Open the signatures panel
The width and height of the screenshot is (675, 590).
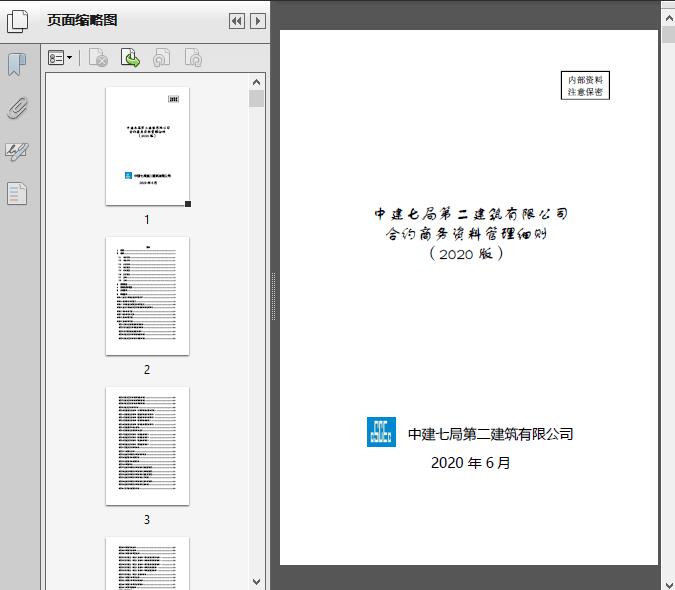click(x=17, y=151)
